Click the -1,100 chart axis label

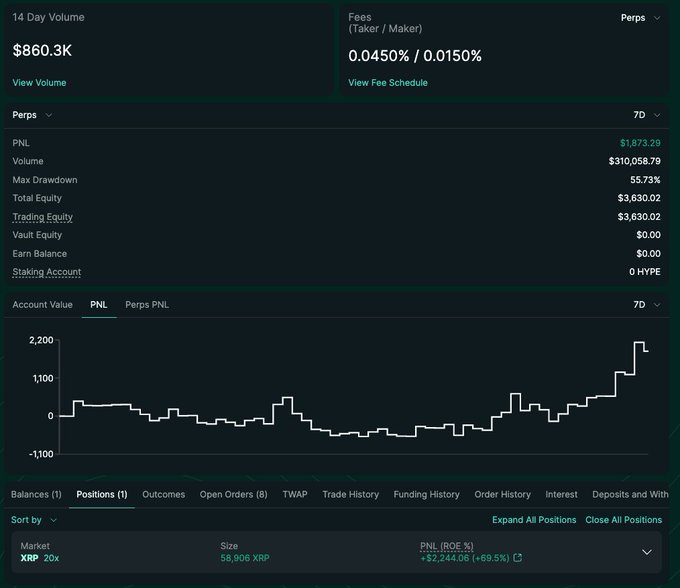coord(41,454)
